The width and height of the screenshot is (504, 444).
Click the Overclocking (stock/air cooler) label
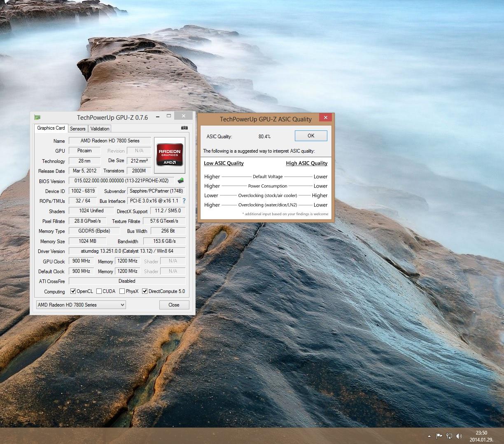pos(268,195)
